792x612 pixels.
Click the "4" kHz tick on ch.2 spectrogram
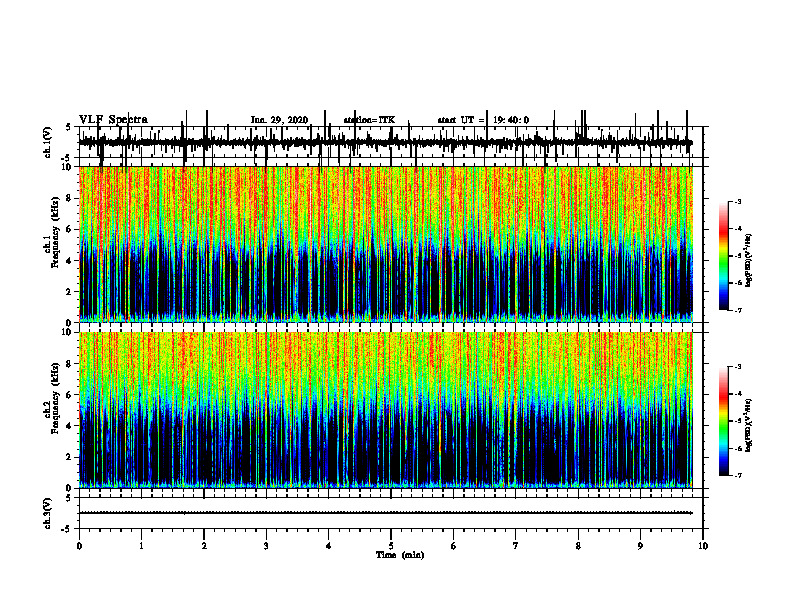(70, 426)
